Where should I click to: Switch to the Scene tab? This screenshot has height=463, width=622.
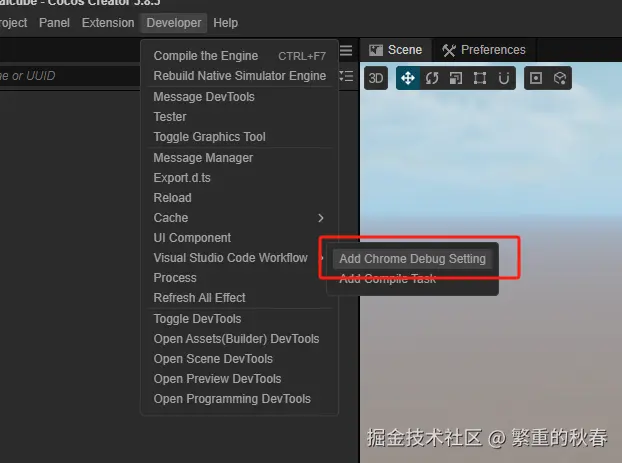[x=395, y=50]
